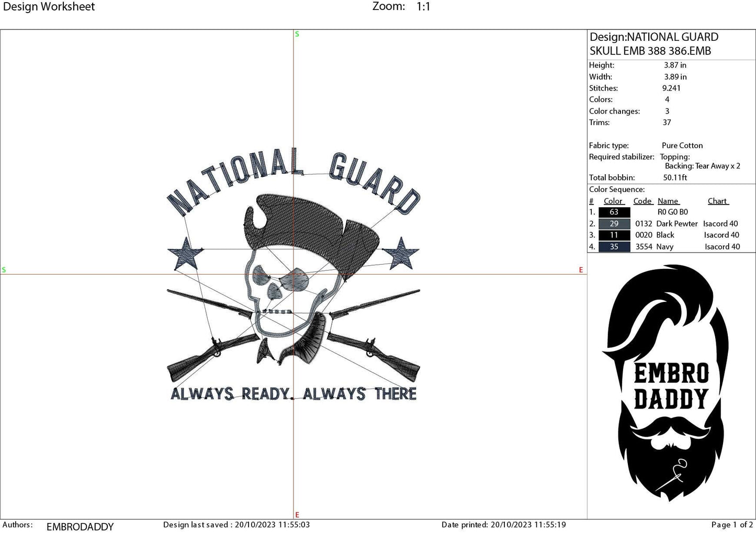The width and height of the screenshot is (756, 533).
Task: Click the green S marker on left edge
Action: 4,270
